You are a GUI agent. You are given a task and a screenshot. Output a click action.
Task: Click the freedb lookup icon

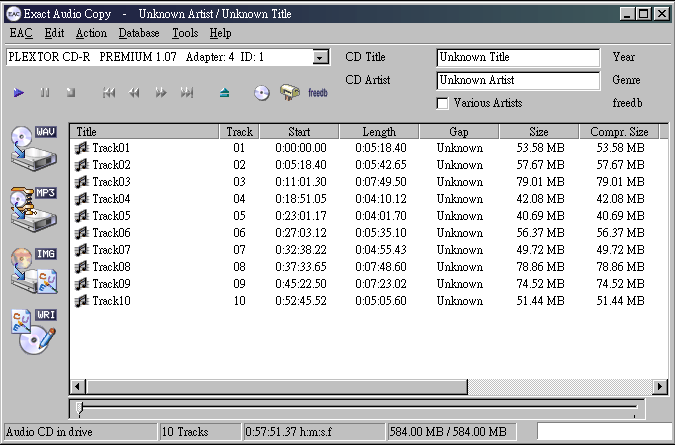pos(290,93)
